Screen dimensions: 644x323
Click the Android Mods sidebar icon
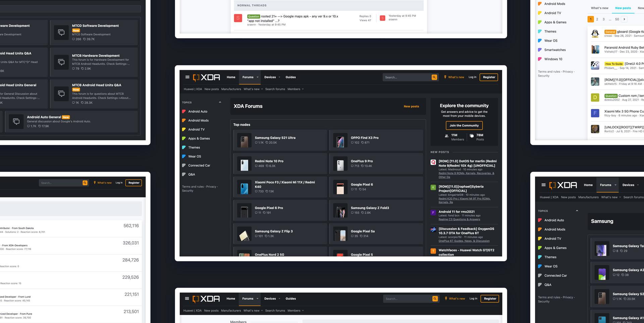point(184,120)
